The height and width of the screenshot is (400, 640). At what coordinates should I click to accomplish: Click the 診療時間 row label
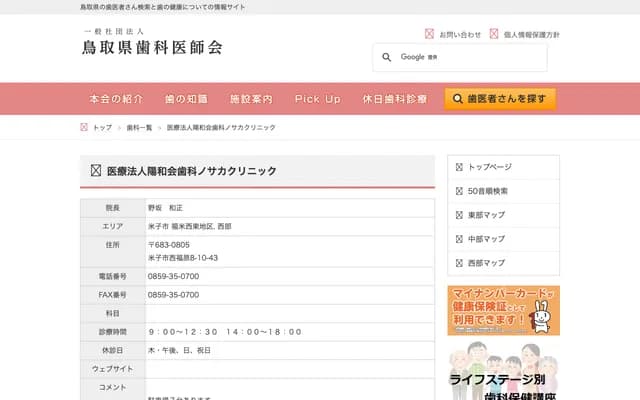click(113, 332)
